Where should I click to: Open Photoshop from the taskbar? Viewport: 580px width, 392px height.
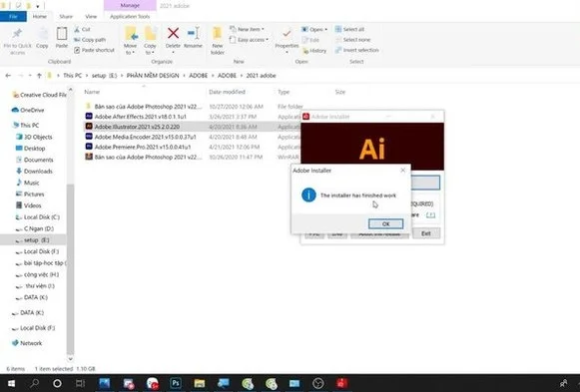176,383
